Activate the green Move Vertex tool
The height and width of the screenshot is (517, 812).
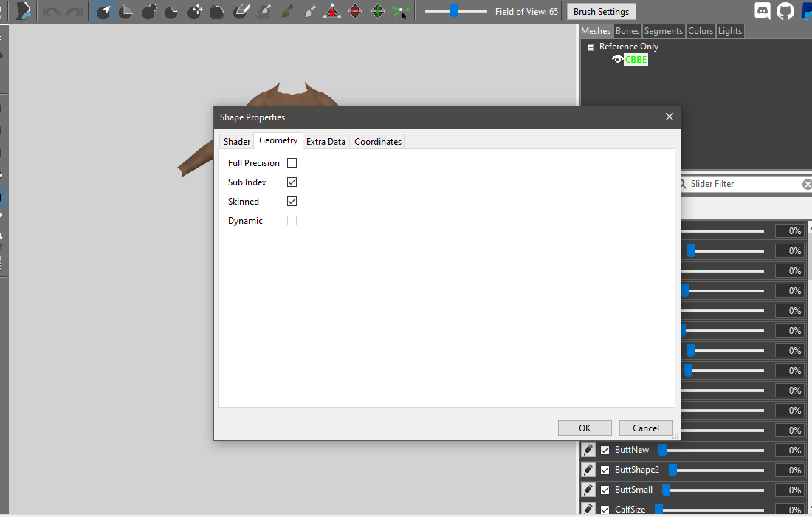click(401, 11)
